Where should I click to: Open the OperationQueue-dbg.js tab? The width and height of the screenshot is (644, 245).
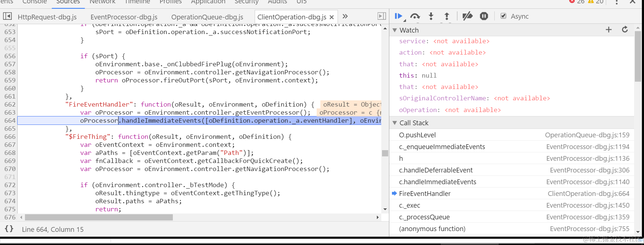point(207,17)
